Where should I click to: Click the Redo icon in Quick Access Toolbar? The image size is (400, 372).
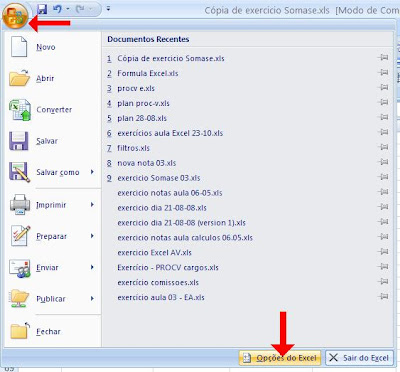80,9
